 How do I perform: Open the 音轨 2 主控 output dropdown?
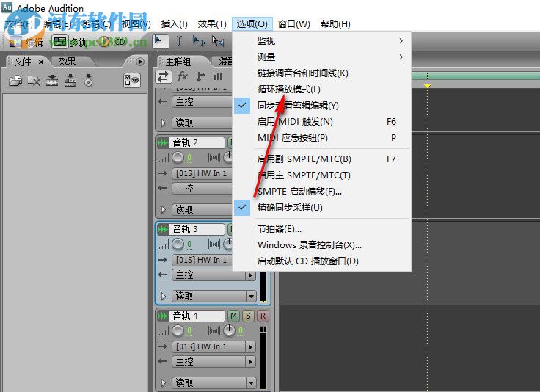202,188
